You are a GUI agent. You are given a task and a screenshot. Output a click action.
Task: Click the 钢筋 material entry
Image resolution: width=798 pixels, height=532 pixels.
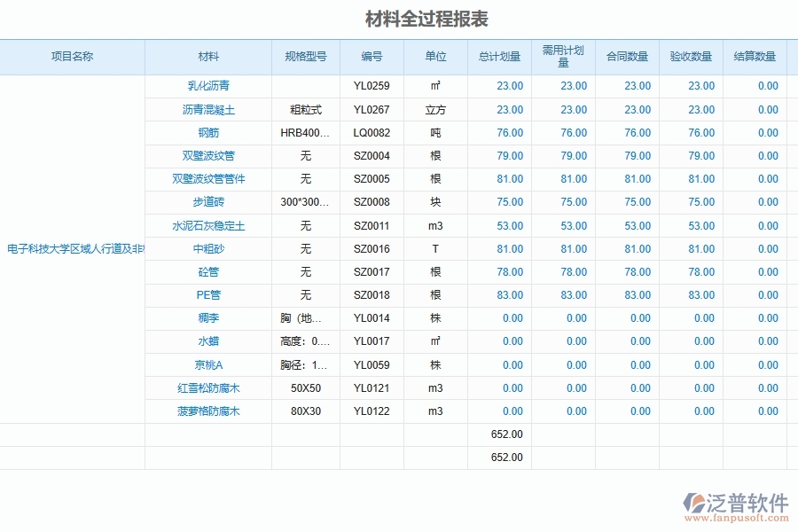tap(209, 132)
